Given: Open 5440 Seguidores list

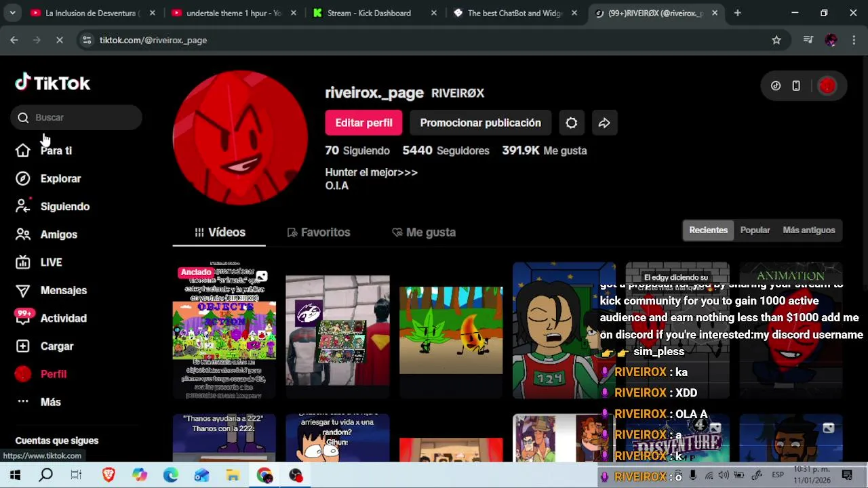Looking at the screenshot, I should [x=446, y=150].
